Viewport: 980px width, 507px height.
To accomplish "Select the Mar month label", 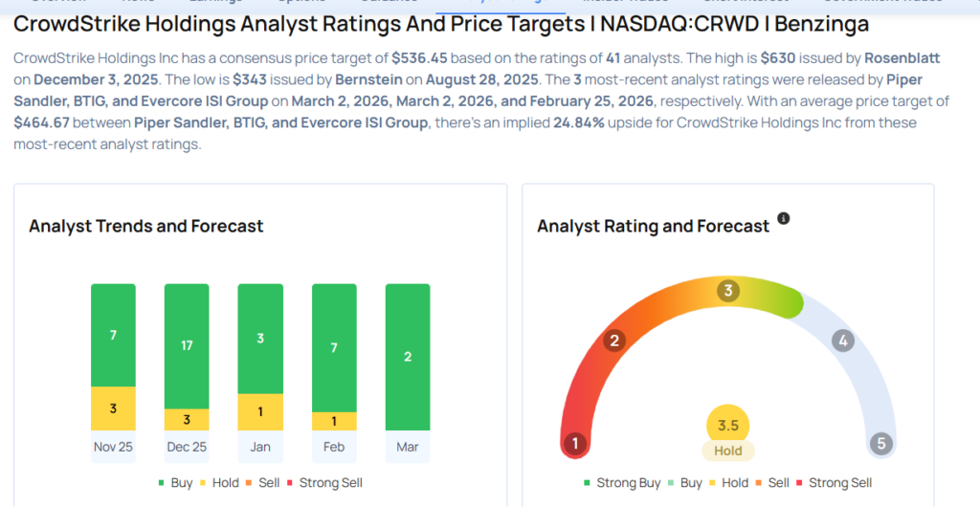I will tap(408, 447).
